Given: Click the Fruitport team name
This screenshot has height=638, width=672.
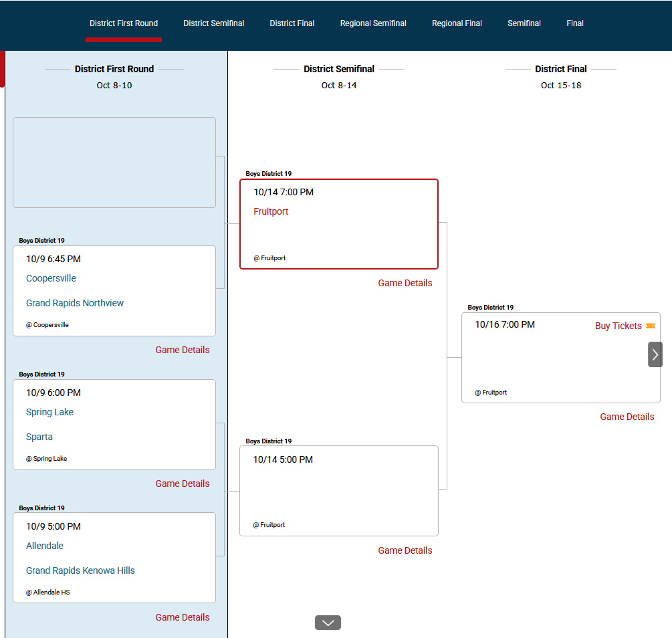Looking at the screenshot, I should [271, 211].
